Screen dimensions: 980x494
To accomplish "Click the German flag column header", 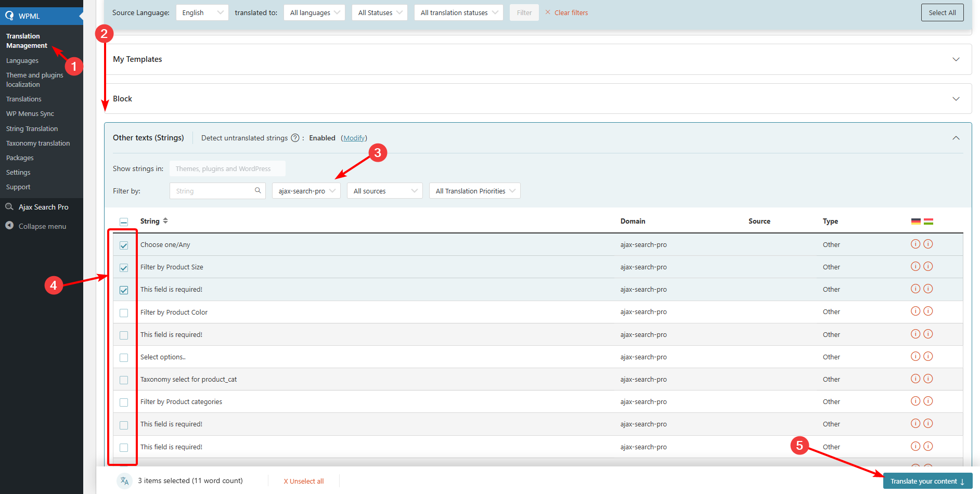I will click(915, 222).
